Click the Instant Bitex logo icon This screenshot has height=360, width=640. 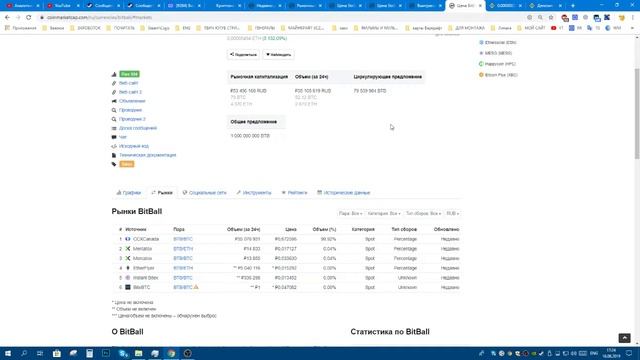pos(128,278)
